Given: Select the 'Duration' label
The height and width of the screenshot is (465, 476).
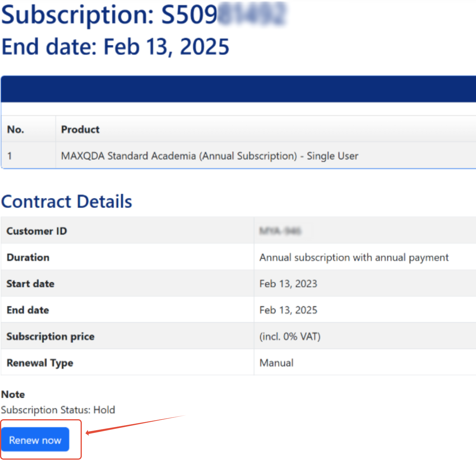Looking at the screenshot, I should click(x=28, y=257).
